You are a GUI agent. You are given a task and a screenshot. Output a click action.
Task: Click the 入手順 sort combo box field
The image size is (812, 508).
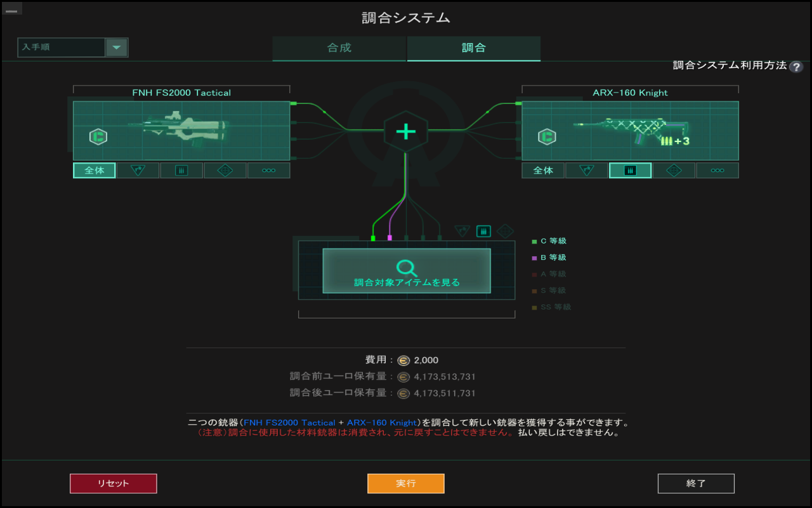click(x=62, y=48)
